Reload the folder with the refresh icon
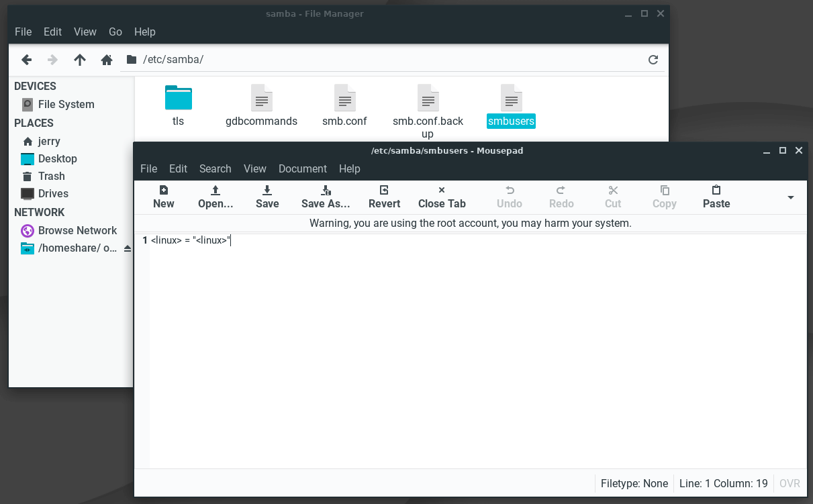This screenshot has height=504, width=813. pyautogui.click(x=653, y=60)
